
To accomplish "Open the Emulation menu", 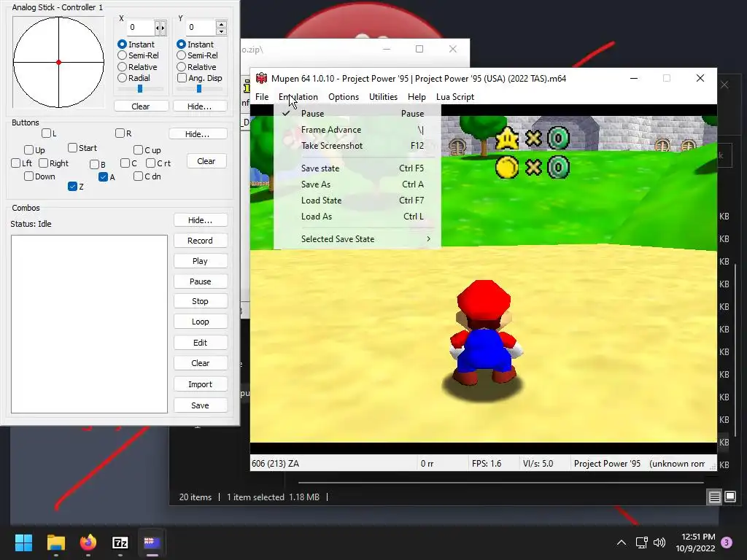I will (x=298, y=97).
